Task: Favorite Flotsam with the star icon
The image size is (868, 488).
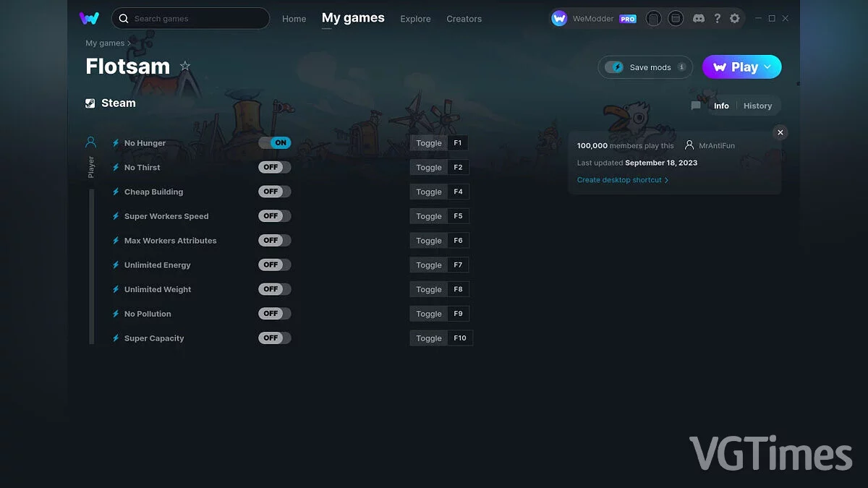Action: point(185,66)
